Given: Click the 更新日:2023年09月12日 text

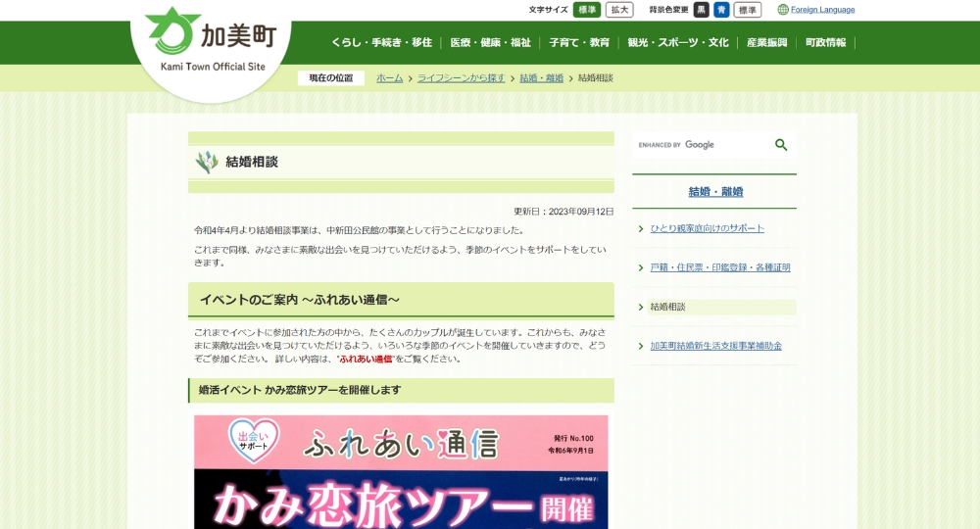Looking at the screenshot, I should [563, 212].
